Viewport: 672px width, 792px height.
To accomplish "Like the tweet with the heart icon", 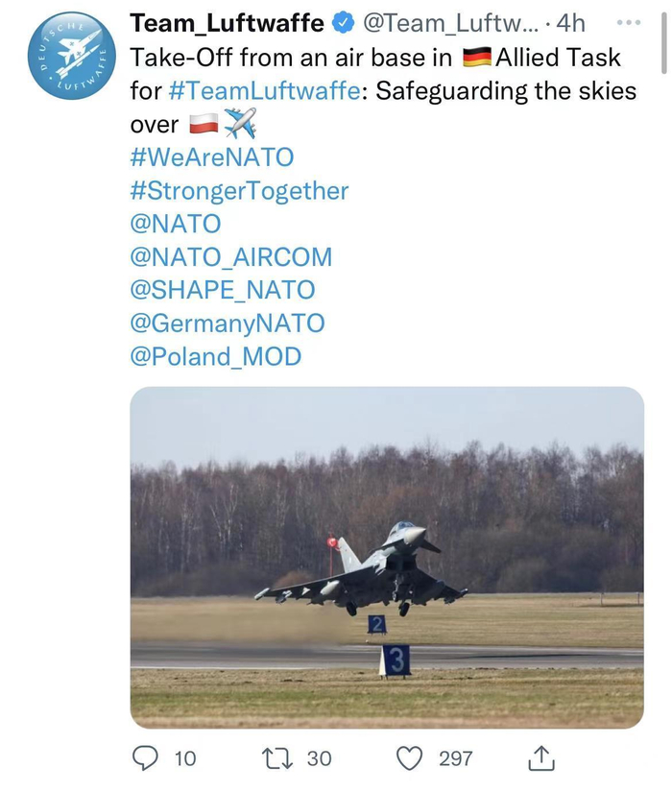I will 410,758.
